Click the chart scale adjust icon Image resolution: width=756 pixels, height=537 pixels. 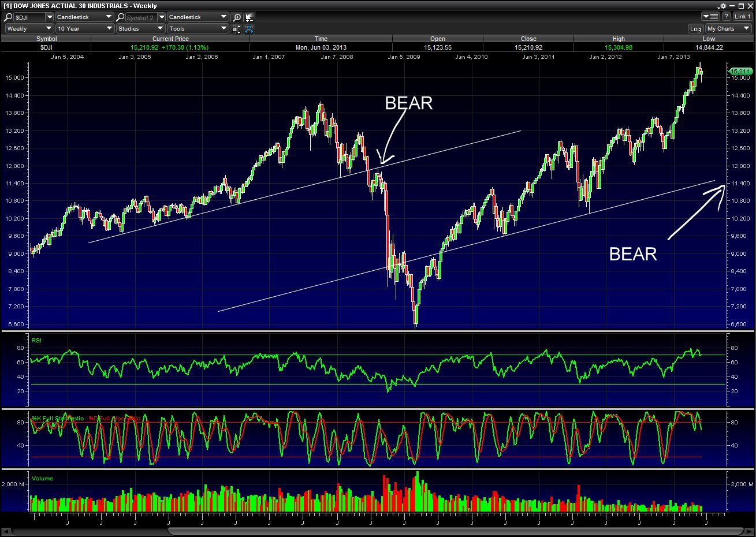236,28
